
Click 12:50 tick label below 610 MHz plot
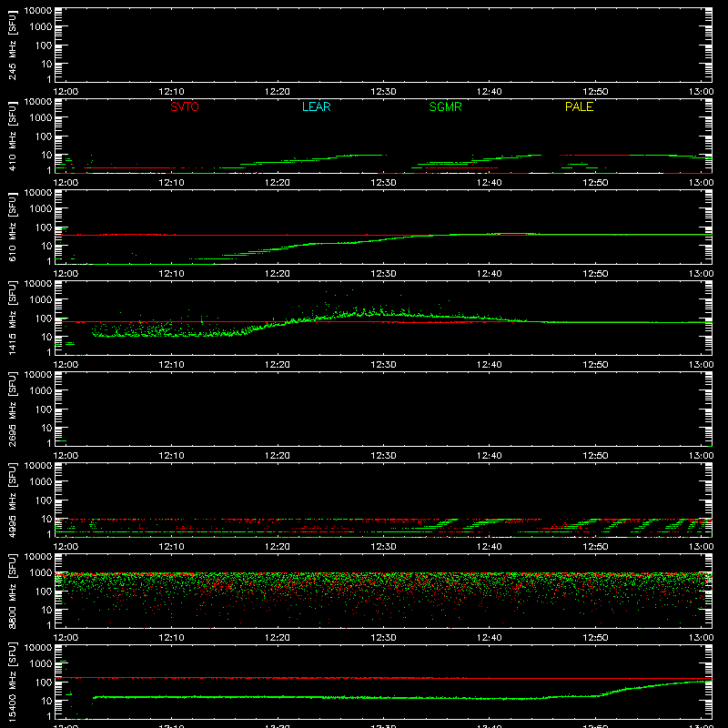(x=595, y=274)
